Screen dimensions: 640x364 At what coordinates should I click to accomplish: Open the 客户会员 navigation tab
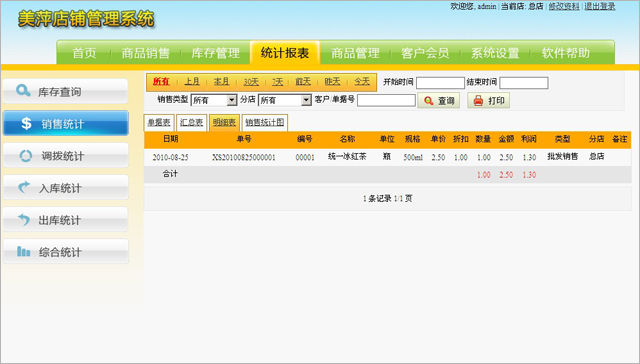coord(425,53)
